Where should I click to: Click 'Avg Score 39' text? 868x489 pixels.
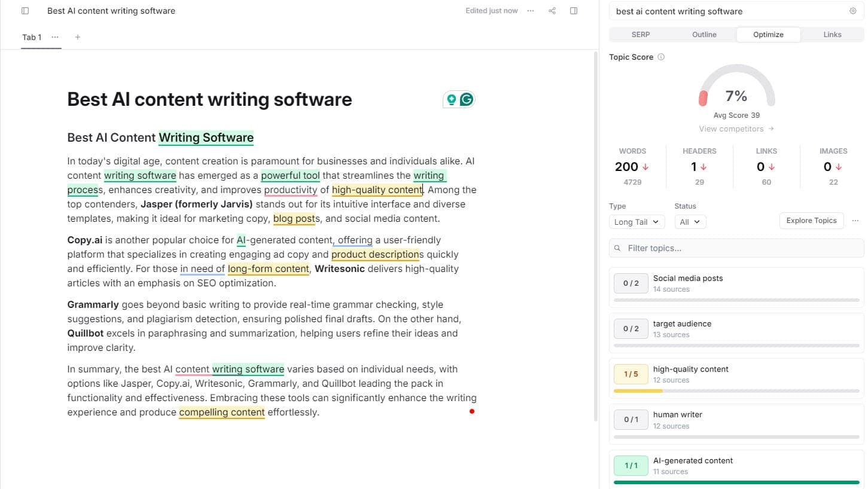pos(736,115)
